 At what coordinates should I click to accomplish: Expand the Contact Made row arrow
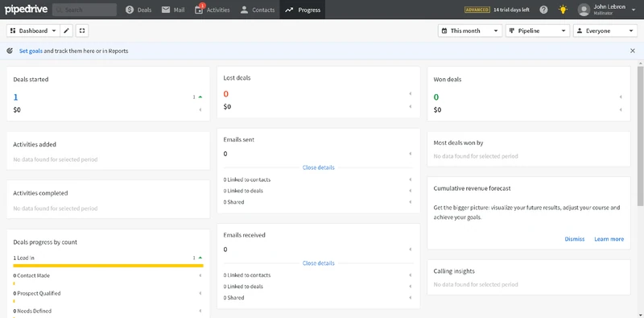(x=200, y=275)
